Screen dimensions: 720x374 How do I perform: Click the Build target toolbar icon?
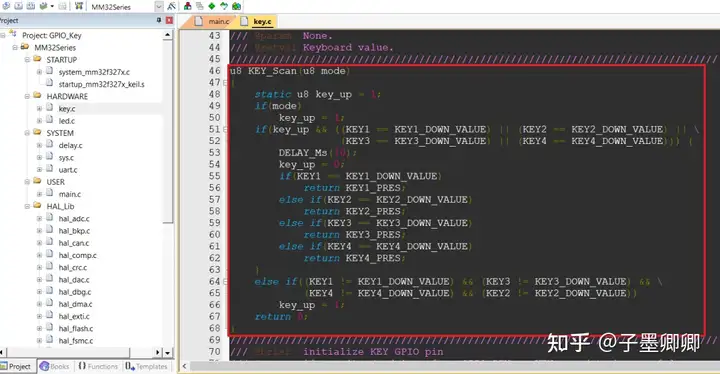coord(18,6)
